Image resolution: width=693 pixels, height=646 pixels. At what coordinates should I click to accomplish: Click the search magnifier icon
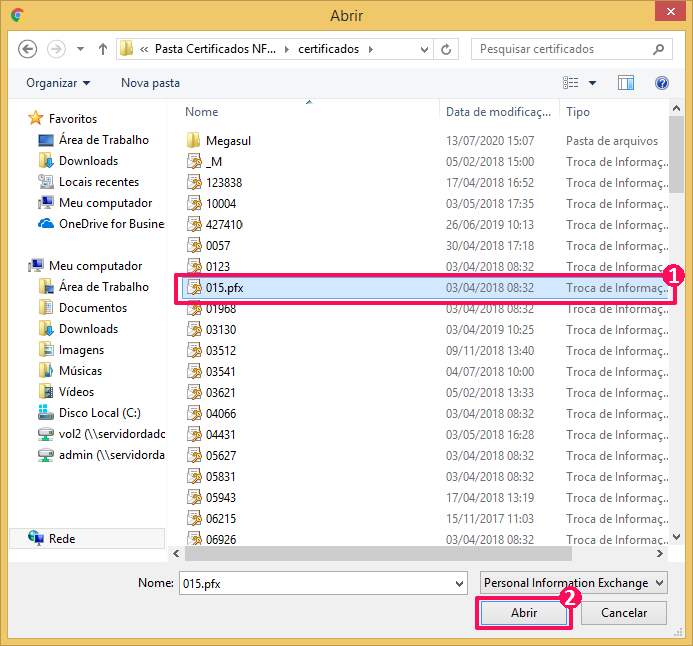658,49
